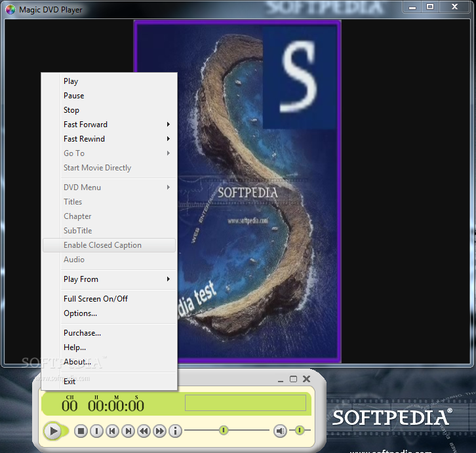Toggle Full Screen On/Off
This screenshot has height=453, width=476.
109,299
